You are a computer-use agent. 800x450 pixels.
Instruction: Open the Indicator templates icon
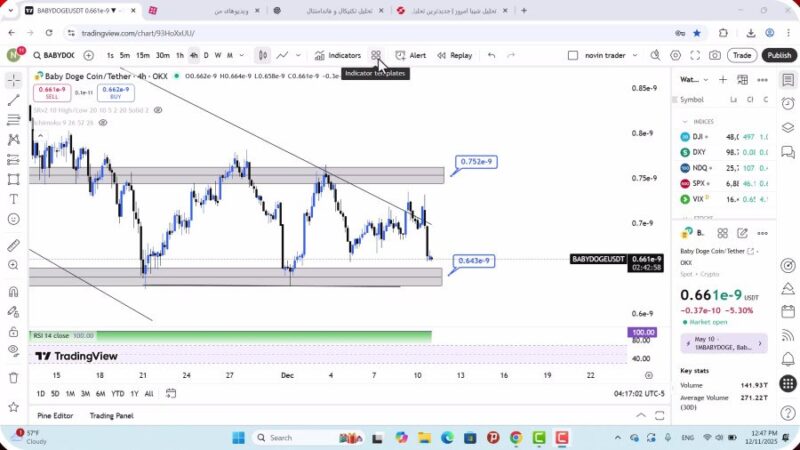click(x=376, y=56)
